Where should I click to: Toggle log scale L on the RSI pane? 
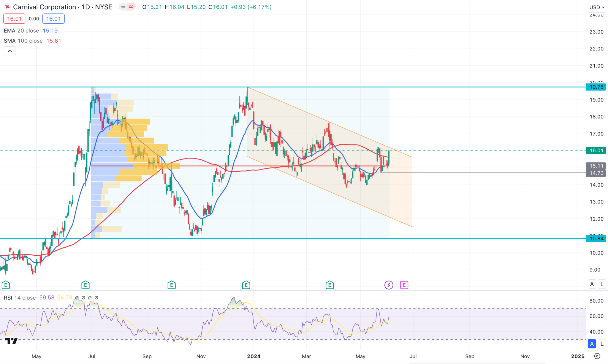602,344
